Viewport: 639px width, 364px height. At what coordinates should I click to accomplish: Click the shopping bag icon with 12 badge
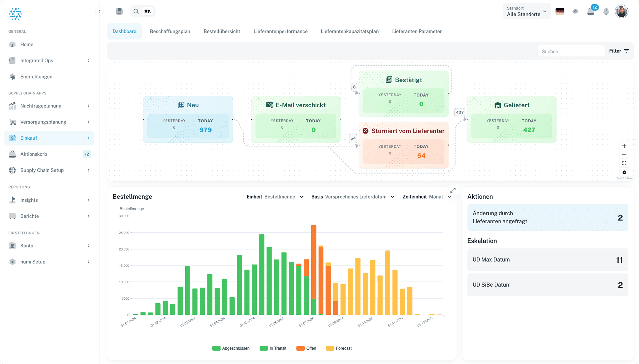click(x=591, y=11)
